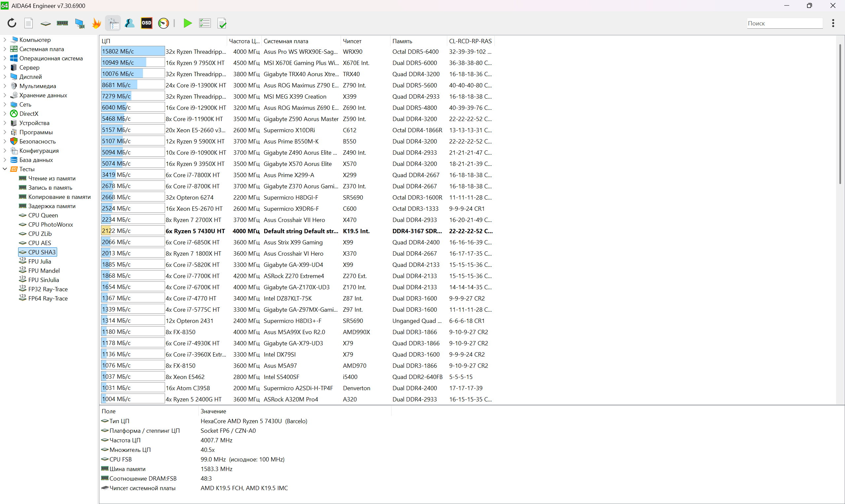The width and height of the screenshot is (845, 504).
Task: Expand the Сервер tree node
Action: 5,67
